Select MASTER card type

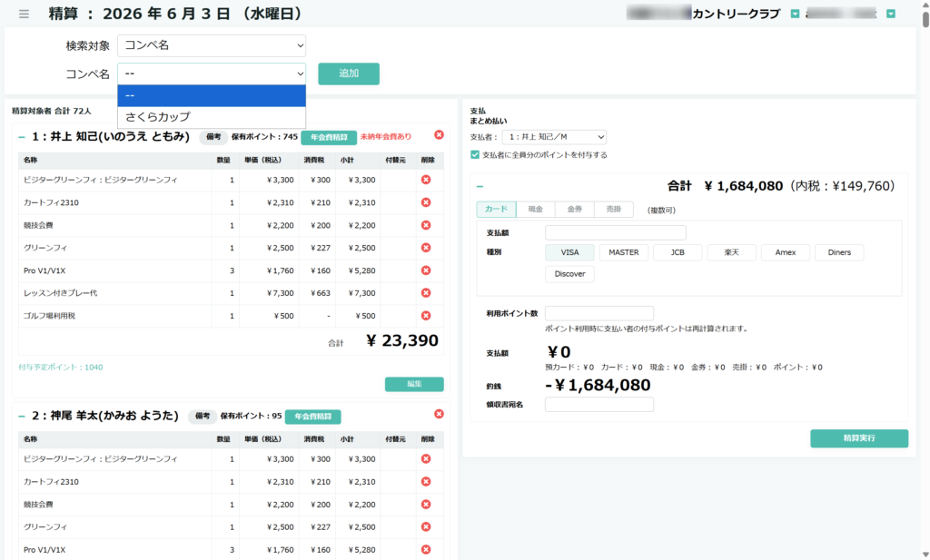click(x=623, y=252)
